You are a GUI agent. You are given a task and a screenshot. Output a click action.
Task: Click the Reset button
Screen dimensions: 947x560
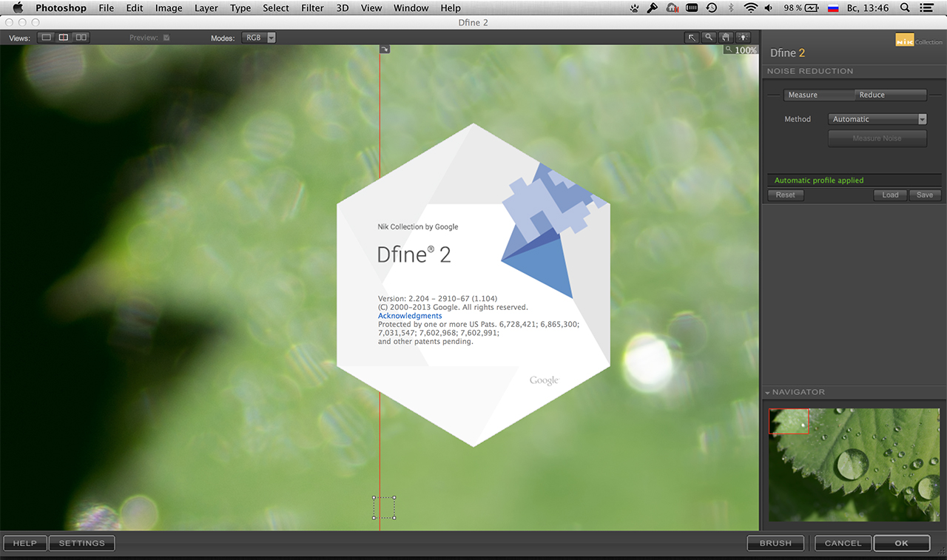pos(786,195)
